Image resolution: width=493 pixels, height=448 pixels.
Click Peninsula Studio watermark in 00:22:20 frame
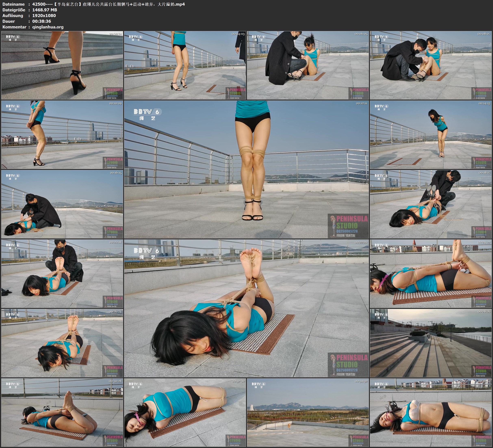coord(348,365)
